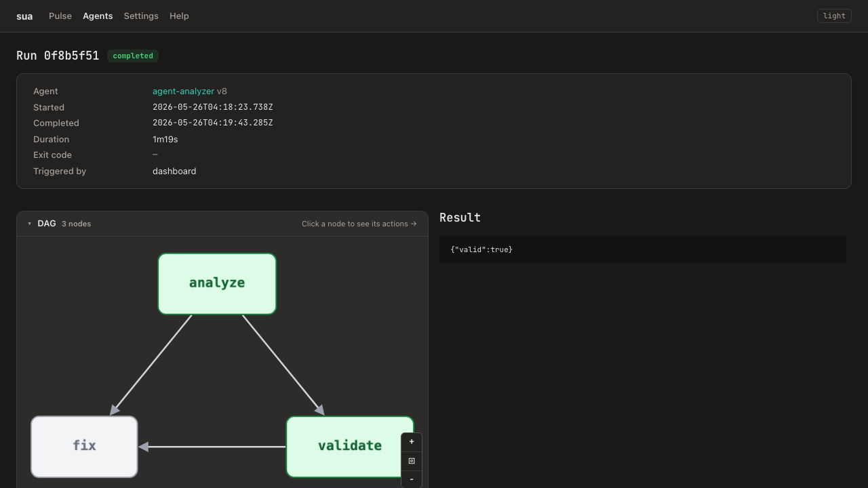Select the fix node
This screenshot has width=868, height=488.
pyautogui.click(x=84, y=447)
